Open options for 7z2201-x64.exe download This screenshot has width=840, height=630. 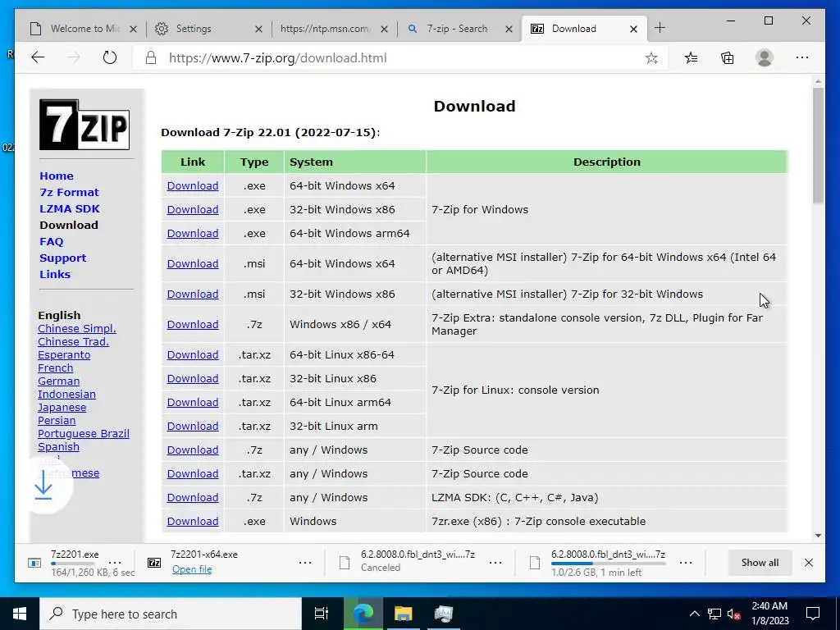point(305,563)
